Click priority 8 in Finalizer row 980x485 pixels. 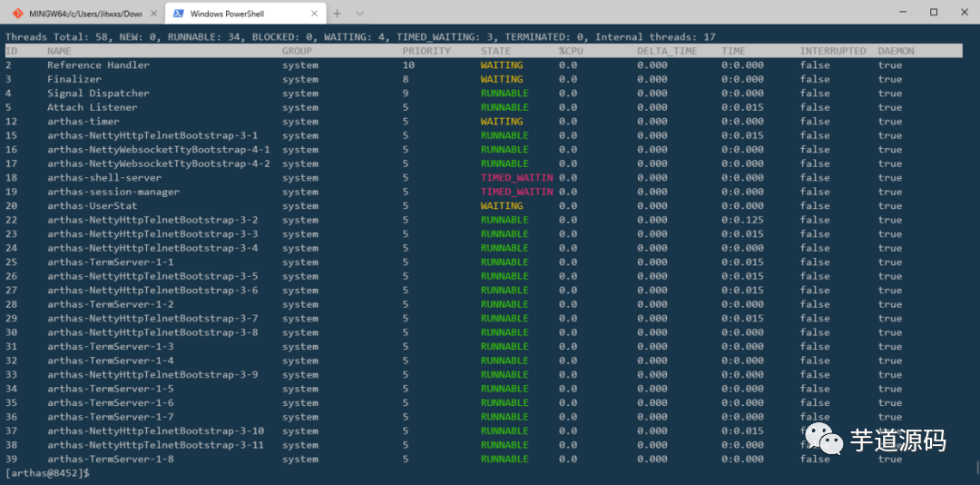406,79
